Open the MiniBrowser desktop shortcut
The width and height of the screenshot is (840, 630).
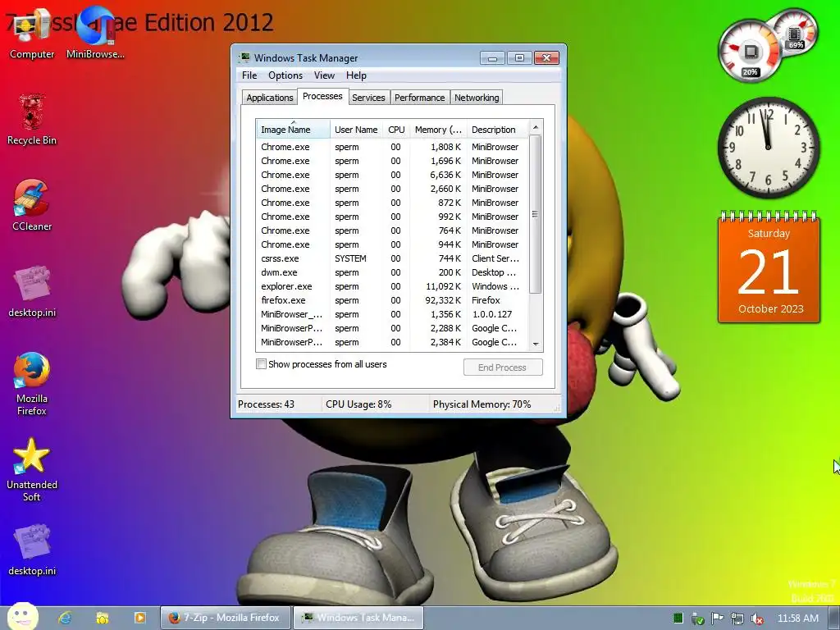tap(95, 33)
